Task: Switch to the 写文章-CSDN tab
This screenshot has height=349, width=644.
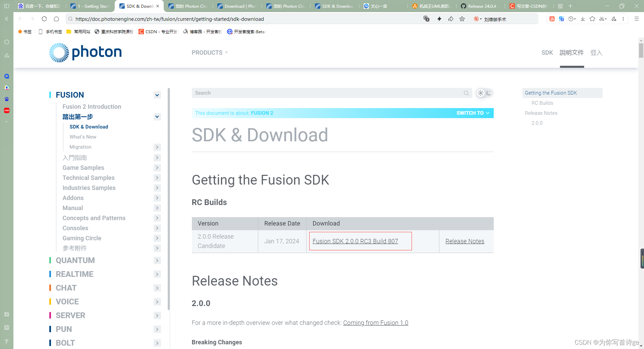Action: (529, 6)
